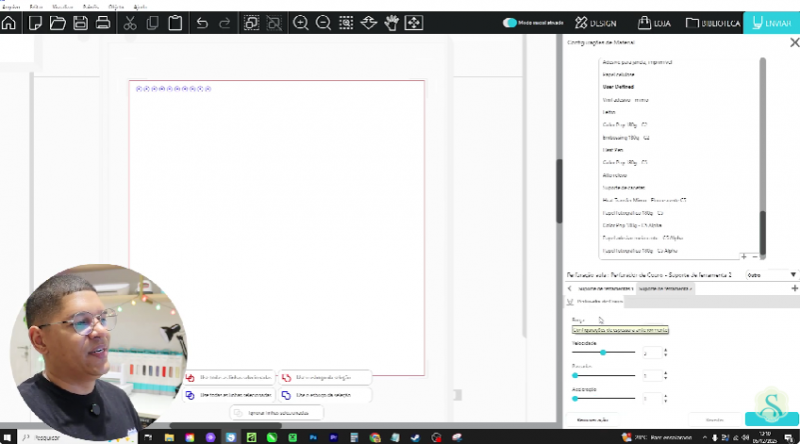The image size is (800, 444).
Task: Select Embossing 180g in the material list
Action: click(x=626, y=138)
